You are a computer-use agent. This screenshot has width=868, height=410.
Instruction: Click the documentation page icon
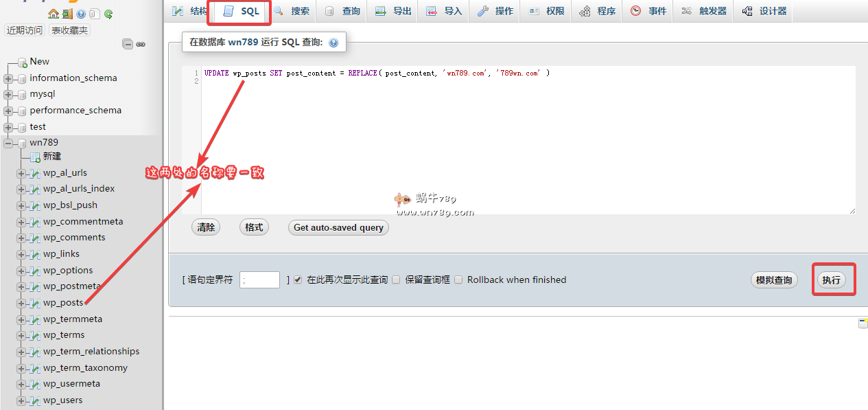coord(95,13)
